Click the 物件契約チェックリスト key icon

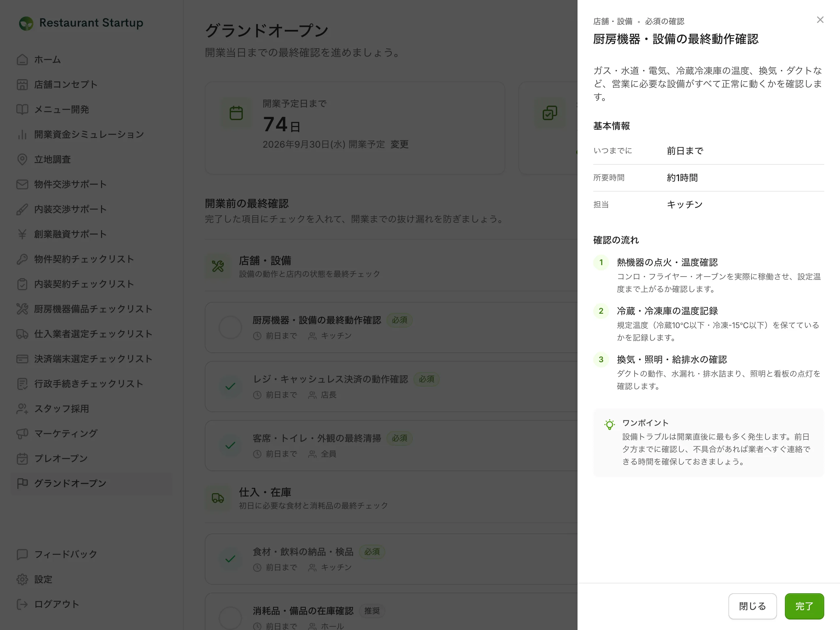(22, 259)
